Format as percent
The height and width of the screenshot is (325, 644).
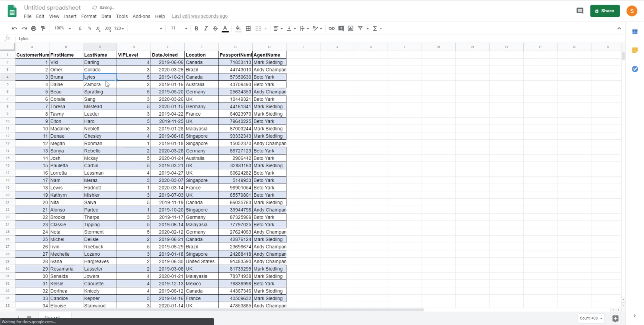[x=89, y=28]
